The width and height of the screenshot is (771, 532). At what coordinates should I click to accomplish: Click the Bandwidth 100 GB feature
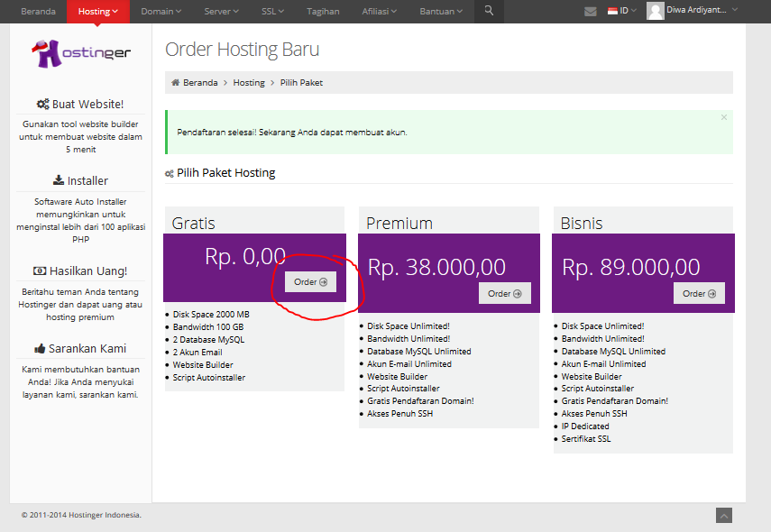[208, 327]
